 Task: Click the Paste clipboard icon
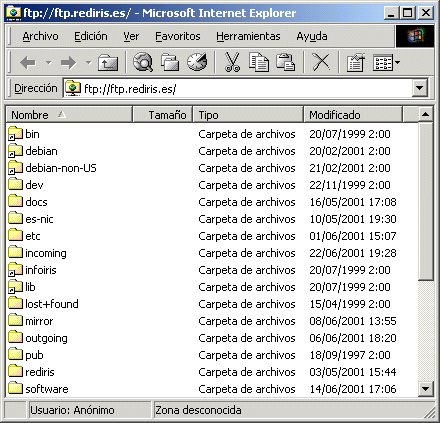(x=286, y=62)
